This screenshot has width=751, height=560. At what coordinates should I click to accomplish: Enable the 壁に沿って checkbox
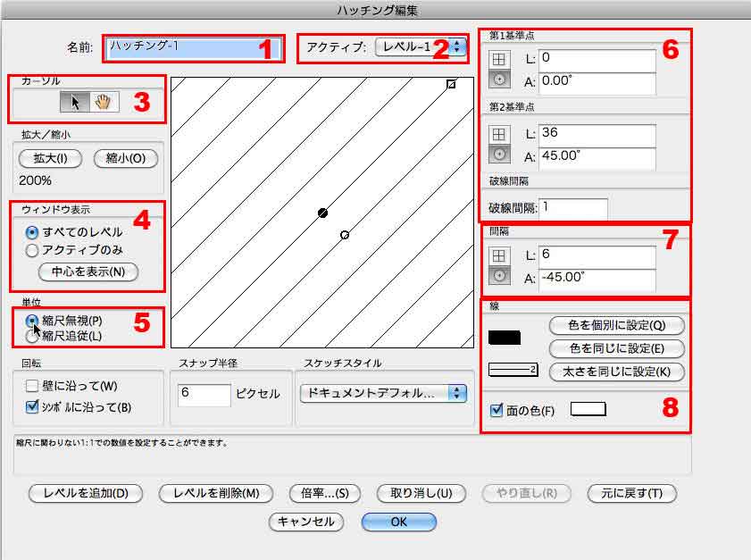pyautogui.click(x=32, y=387)
